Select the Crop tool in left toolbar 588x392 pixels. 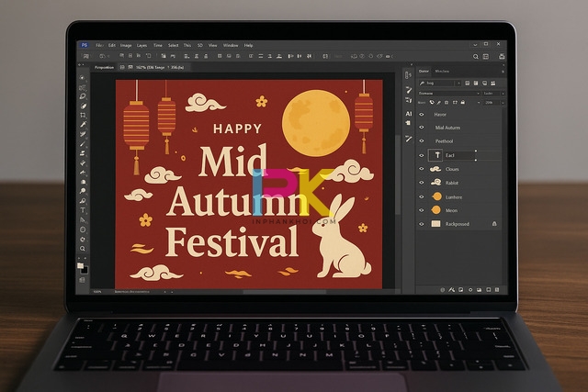point(83,116)
